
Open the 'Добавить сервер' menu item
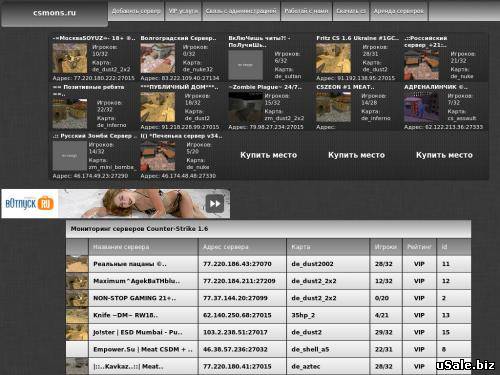coord(136,11)
